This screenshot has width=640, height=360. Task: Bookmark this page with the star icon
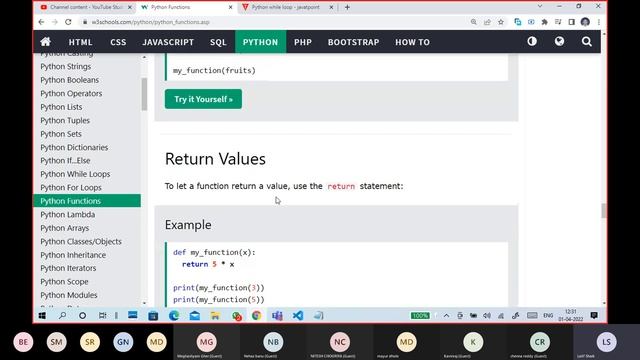tap(501, 22)
